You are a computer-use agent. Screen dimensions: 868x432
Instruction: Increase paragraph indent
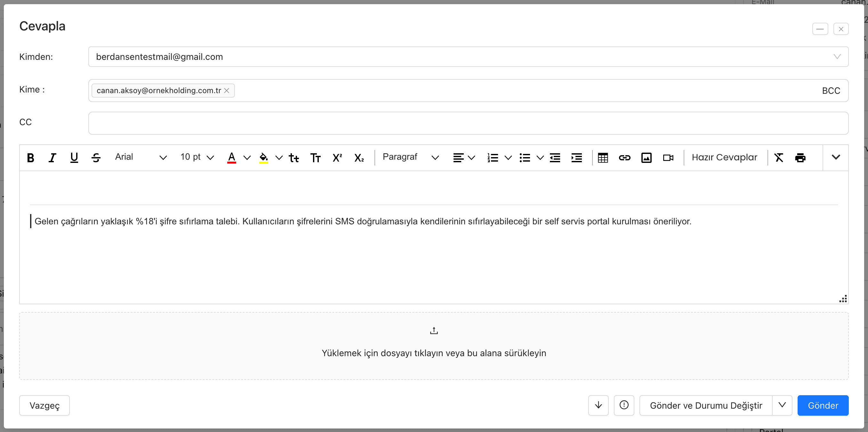pos(576,157)
